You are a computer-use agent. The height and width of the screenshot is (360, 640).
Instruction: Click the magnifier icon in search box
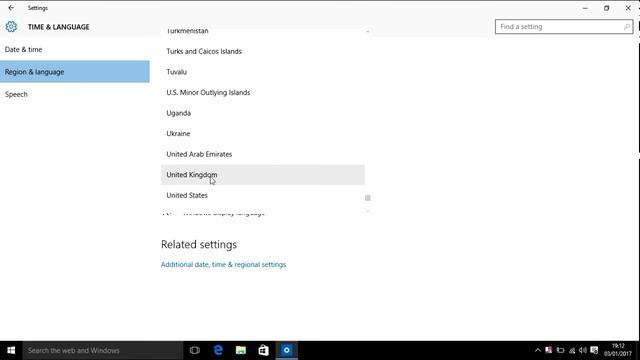(x=627, y=27)
